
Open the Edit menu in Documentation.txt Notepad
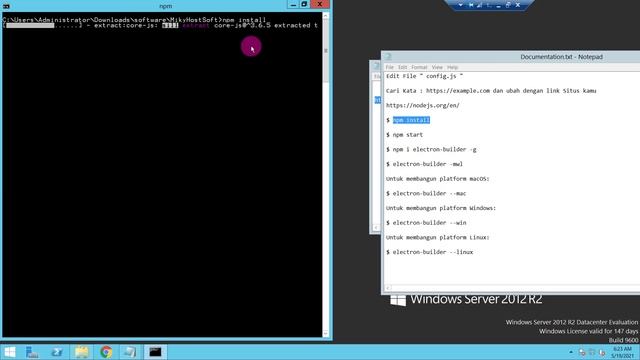(x=402, y=67)
